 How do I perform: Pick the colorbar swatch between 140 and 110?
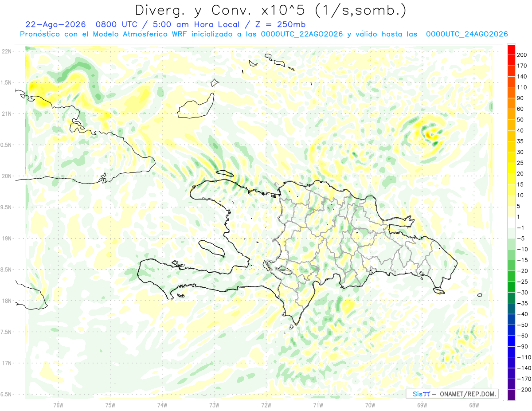511,82
